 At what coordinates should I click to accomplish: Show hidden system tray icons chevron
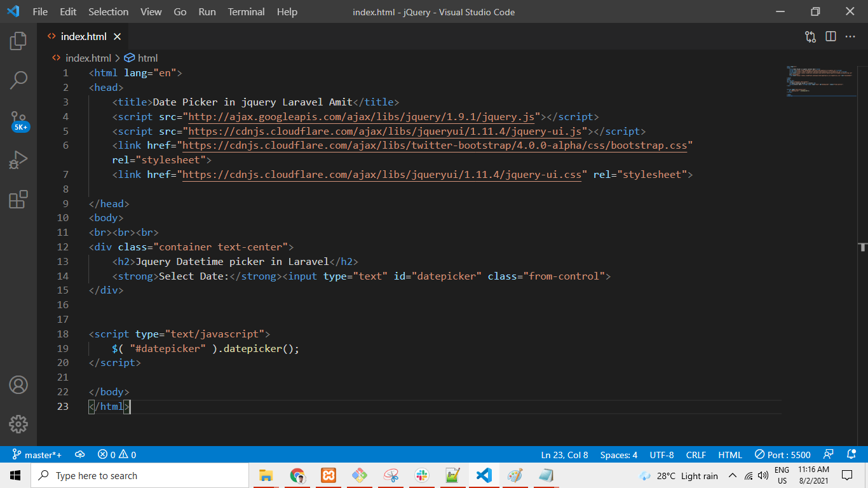pyautogui.click(x=732, y=475)
